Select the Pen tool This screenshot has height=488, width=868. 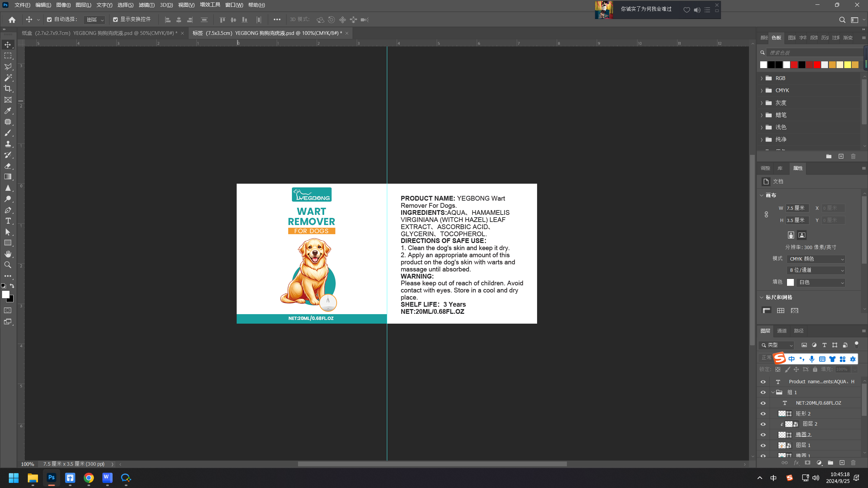tap(7, 210)
